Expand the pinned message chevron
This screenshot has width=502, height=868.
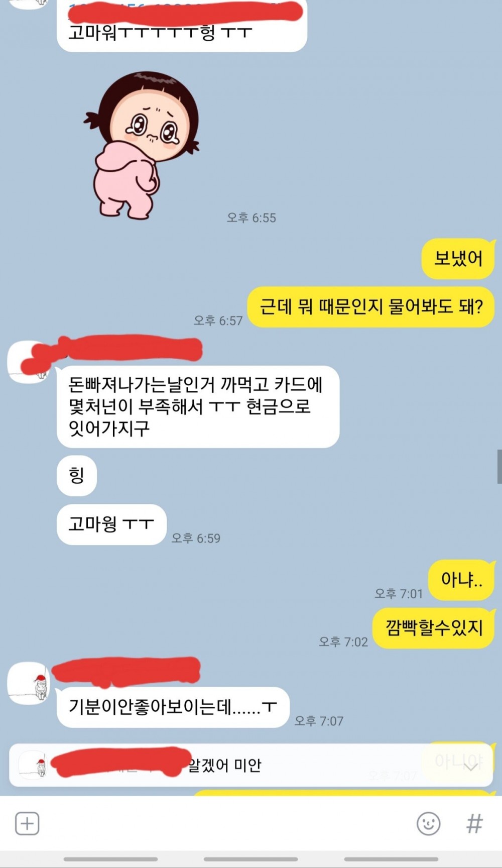pos(470,767)
